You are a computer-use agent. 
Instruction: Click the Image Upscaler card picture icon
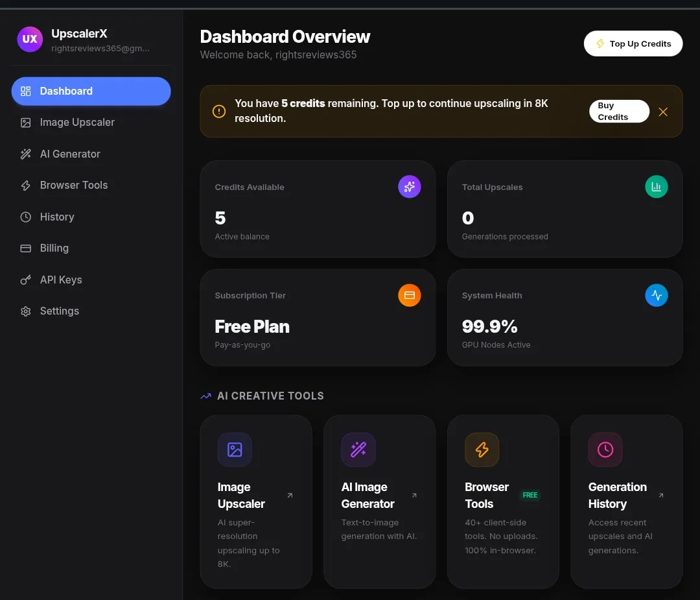(x=235, y=450)
